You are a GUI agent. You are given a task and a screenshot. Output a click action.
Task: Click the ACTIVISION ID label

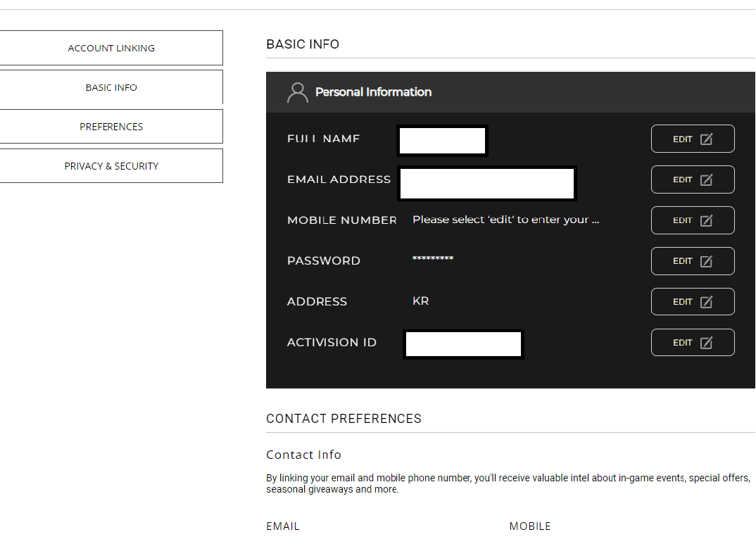coord(332,342)
